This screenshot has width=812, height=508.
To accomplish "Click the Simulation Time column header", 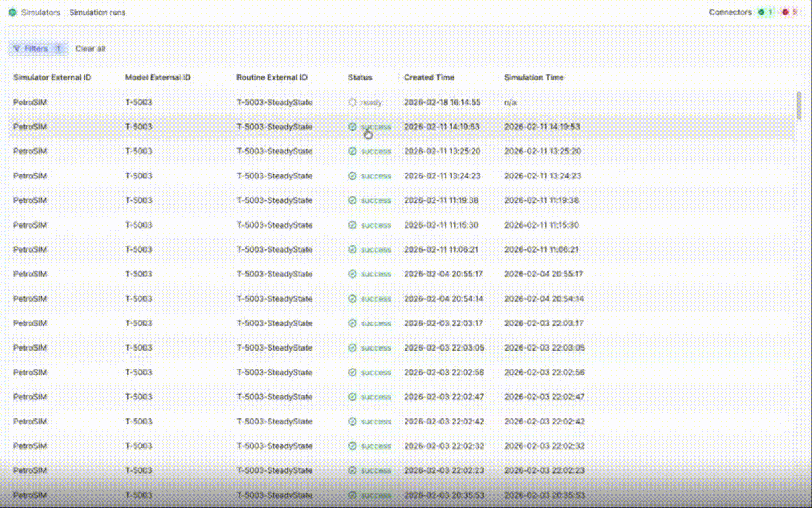I will tap(534, 78).
